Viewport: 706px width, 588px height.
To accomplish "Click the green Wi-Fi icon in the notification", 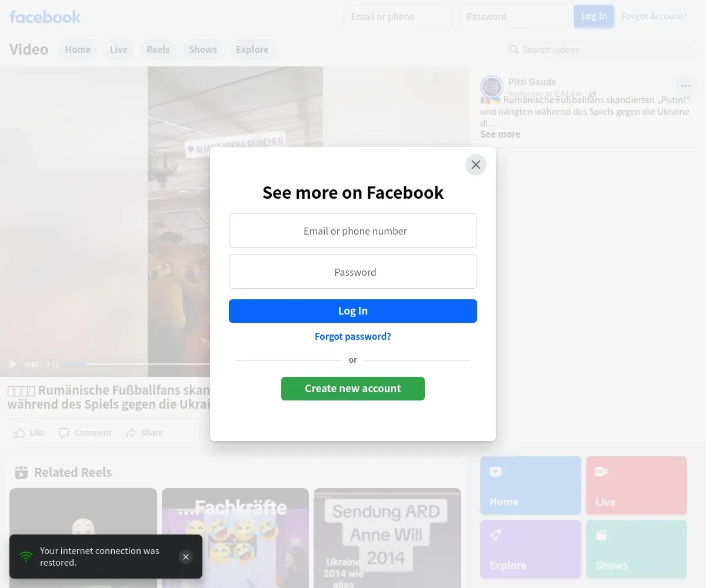I will 26,556.
